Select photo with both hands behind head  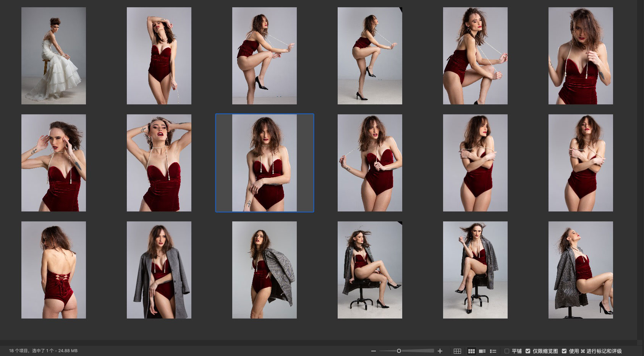click(159, 163)
